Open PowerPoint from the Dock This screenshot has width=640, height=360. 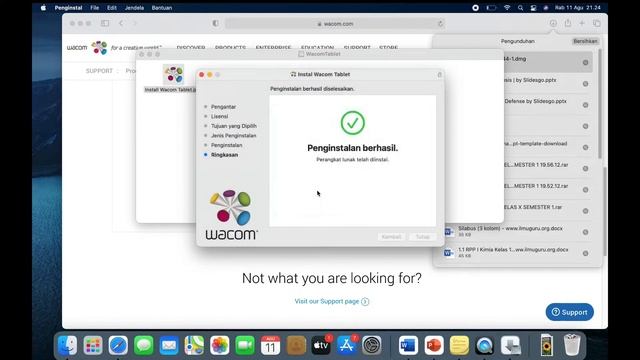coord(434,345)
